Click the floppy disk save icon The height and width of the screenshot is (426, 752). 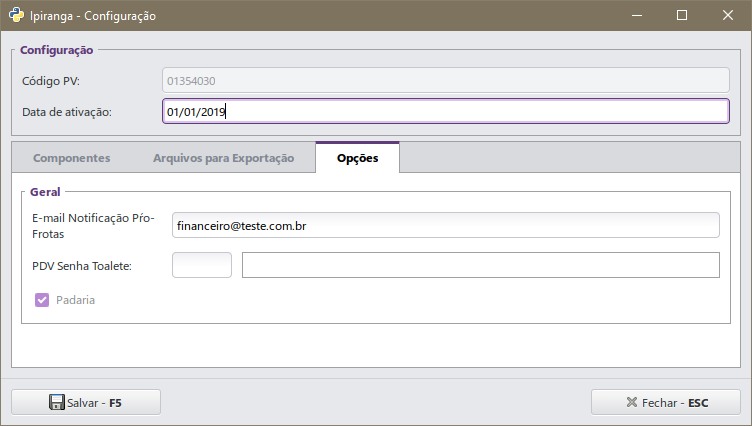pyautogui.click(x=57, y=402)
